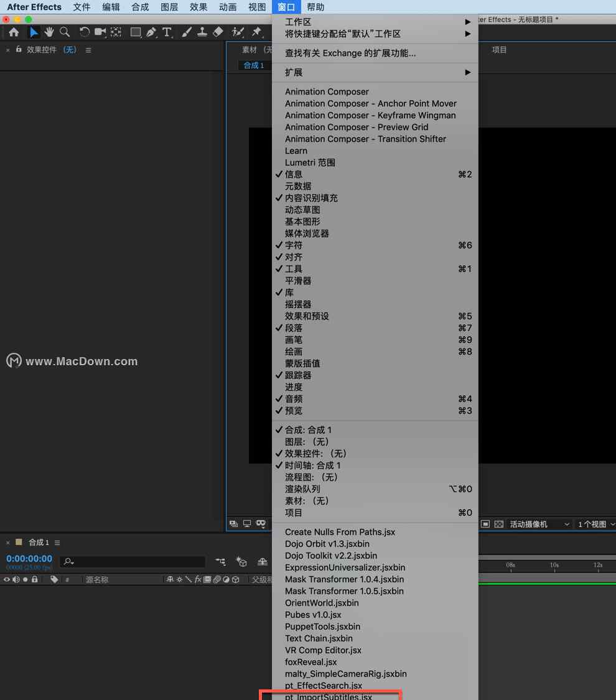The height and width of the screenshot is (700, 616).
Task: Uncheck the 字符 panel menu item
Action: (x=375, y=245)
